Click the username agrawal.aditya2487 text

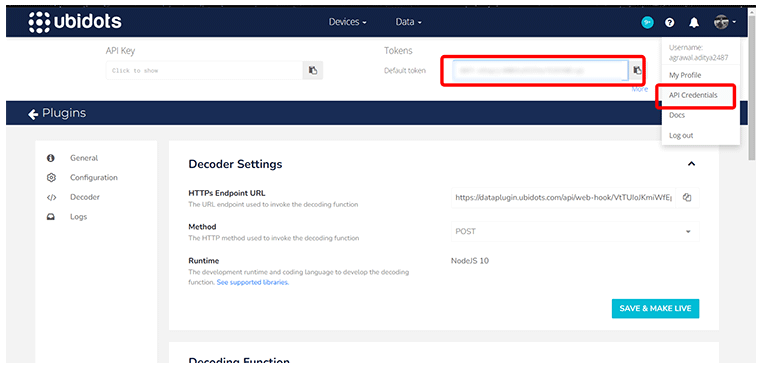click(699, 57)
